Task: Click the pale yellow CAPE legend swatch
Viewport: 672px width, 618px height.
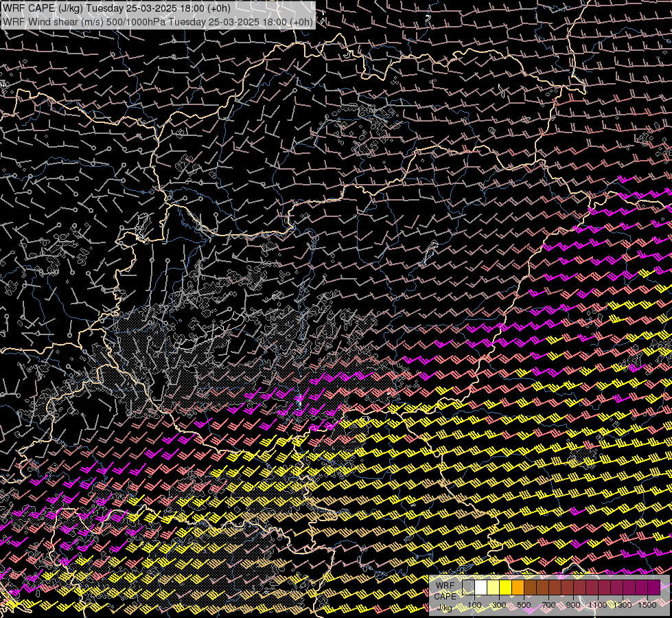Action: (x=494, y=587)
